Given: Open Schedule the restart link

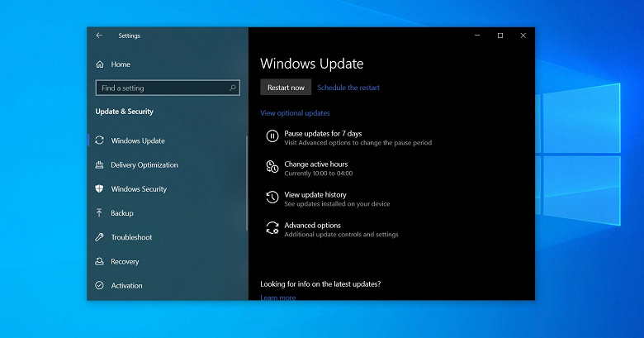Looking at the screenshot, I should tap(348, 88).
